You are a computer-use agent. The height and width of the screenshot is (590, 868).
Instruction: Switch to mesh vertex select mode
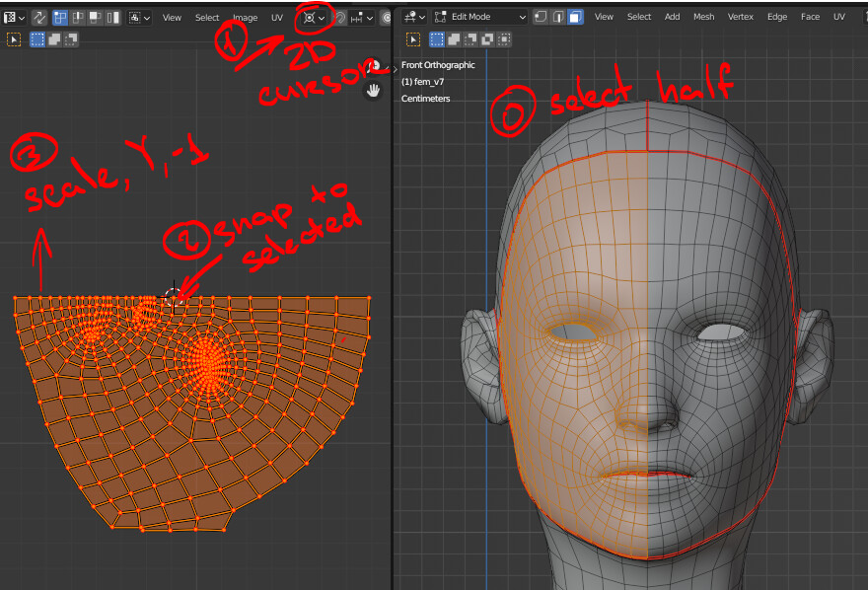[x=541, y=17]
